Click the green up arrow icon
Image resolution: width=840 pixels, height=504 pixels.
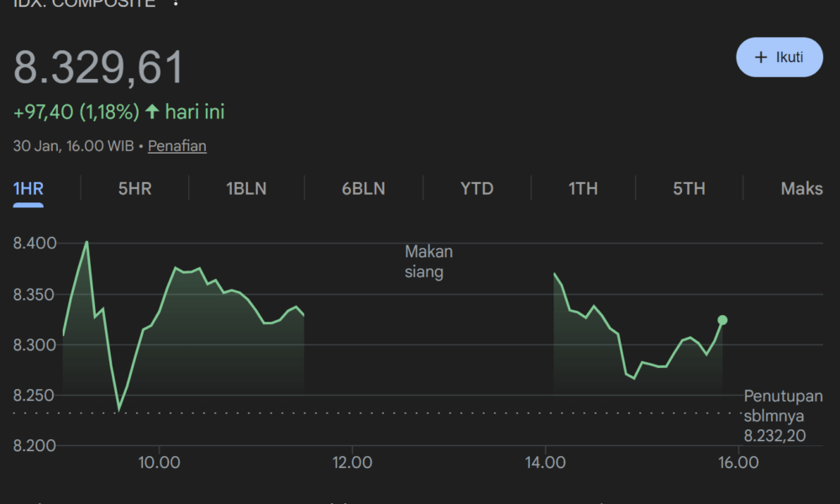tap(152, 112)
